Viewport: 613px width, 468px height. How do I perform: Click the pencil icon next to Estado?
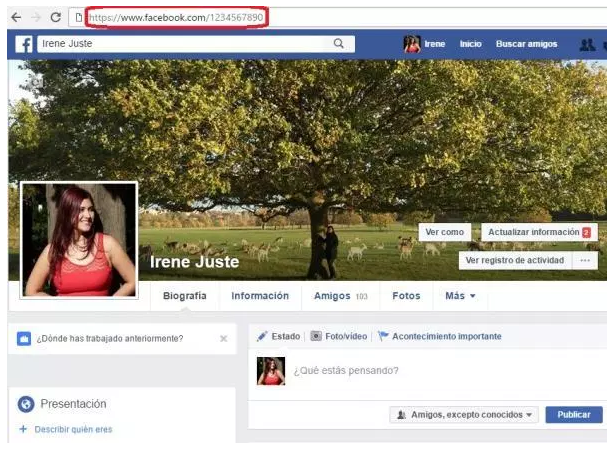tap(262, 336)
